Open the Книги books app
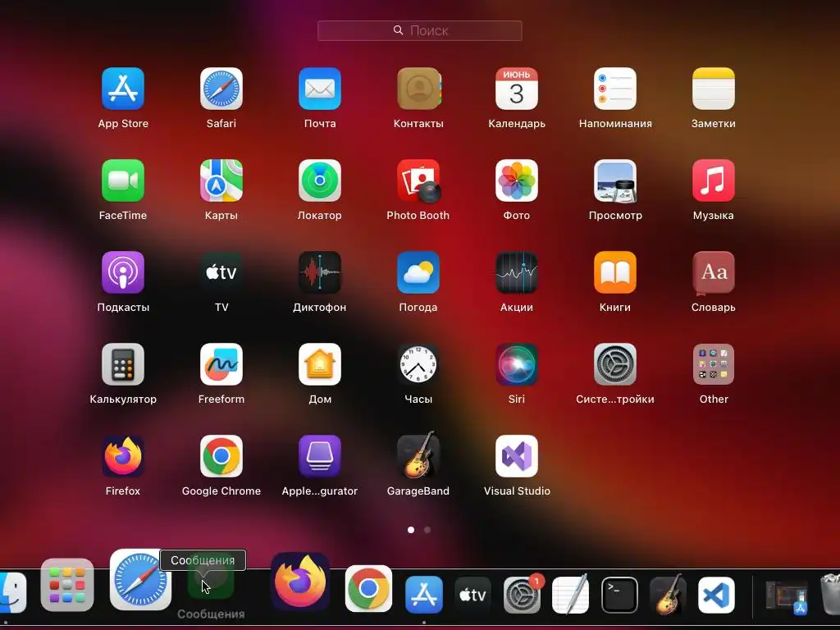Screen dimensions: 840x630 (615, 272)
